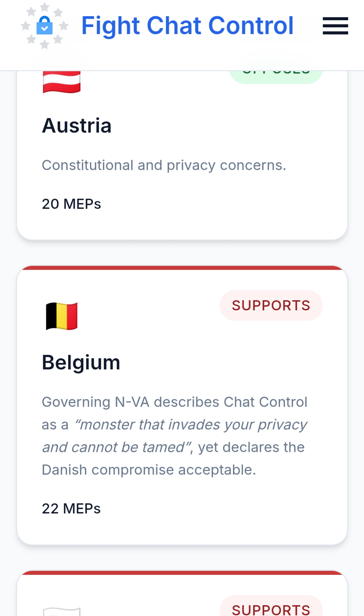364x616 pixels.
Task: Open the hamburger menu
Action: click(x=335, y=26)
